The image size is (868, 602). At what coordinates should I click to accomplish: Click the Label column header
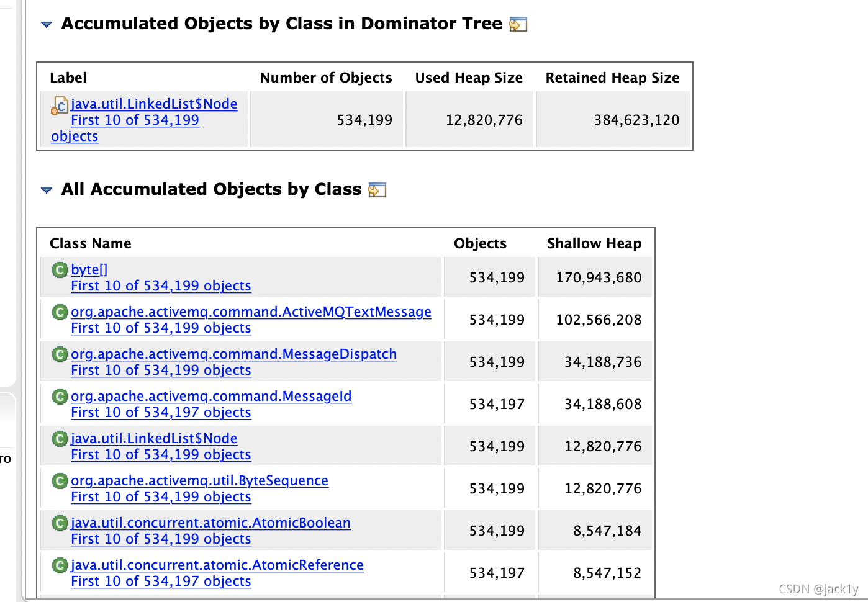pos(68,78)
